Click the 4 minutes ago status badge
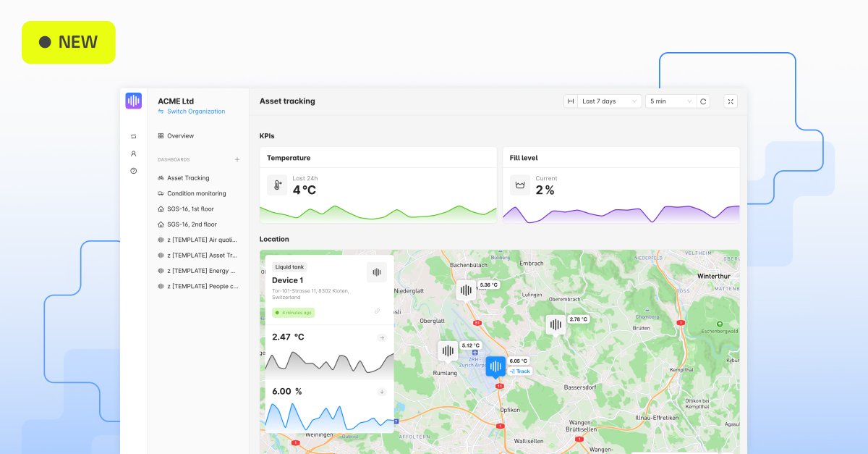This screenshot has width=868, height=454. pyautogui.click(x=293, y=313)
